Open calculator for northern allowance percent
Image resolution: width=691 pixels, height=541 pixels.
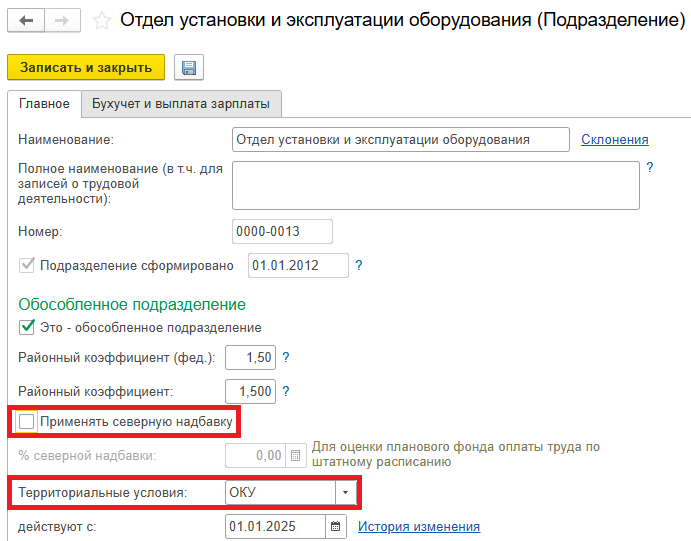(295, 456)
